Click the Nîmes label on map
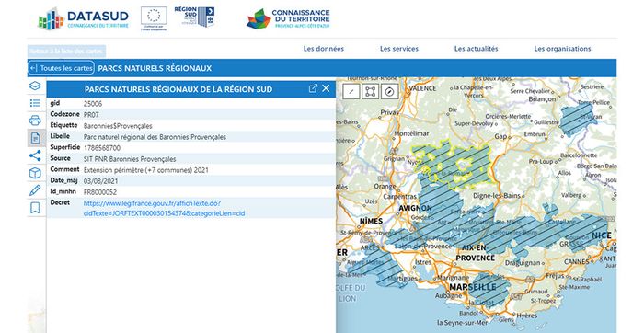 coord(372,221)
